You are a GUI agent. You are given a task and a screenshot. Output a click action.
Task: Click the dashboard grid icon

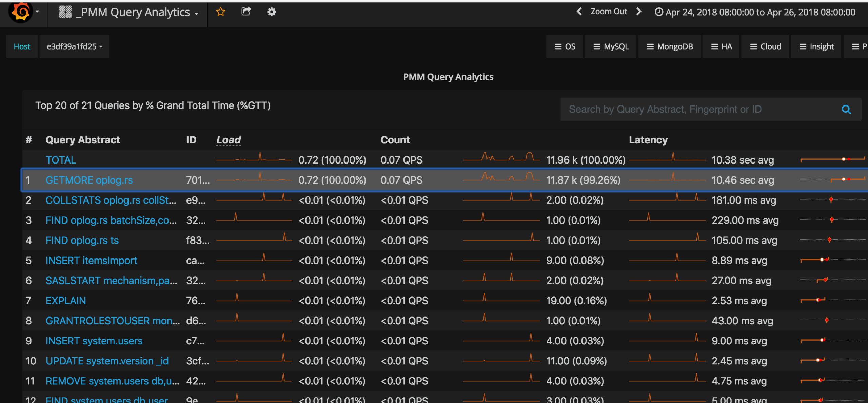65,12
